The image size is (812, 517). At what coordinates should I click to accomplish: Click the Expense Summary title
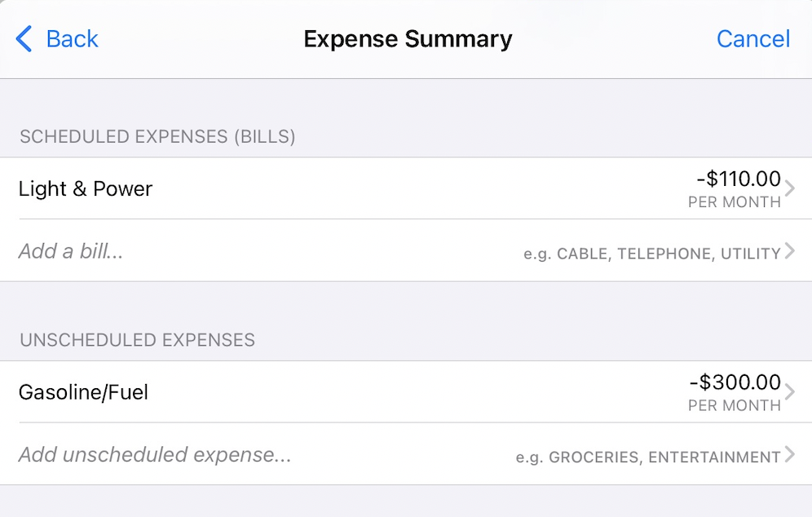(x=408, y=39)
